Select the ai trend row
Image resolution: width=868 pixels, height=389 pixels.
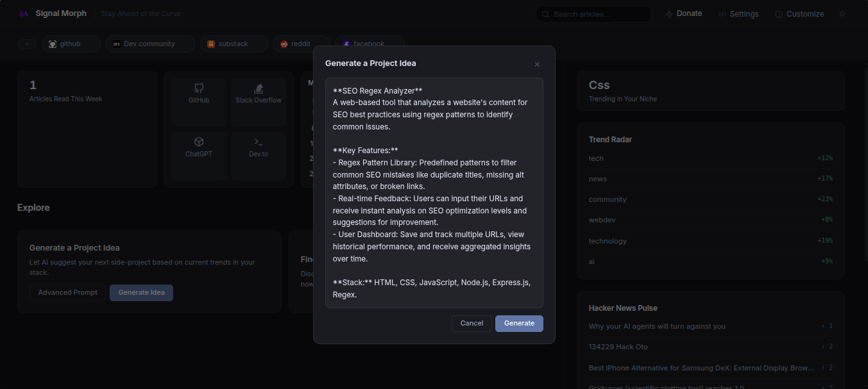(x=710, y=261)
